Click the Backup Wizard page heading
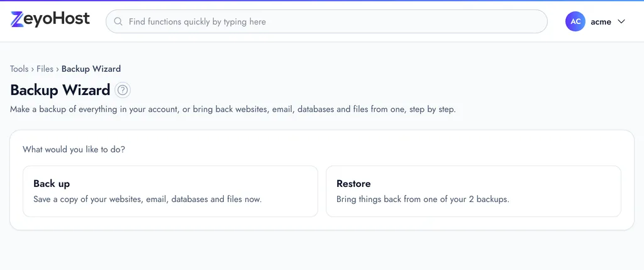Image resolution: width=644 pixels, height=270 pixels. [x=60, y=90]
